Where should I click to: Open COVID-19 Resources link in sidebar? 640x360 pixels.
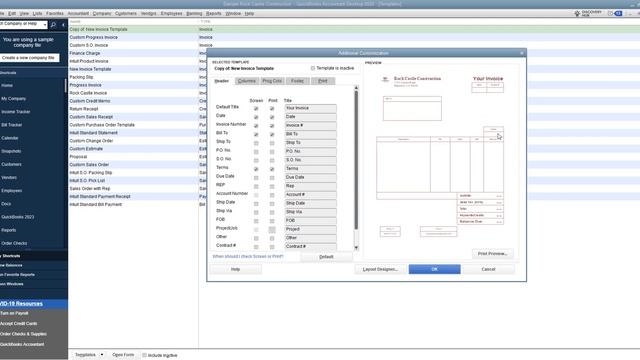21,304
